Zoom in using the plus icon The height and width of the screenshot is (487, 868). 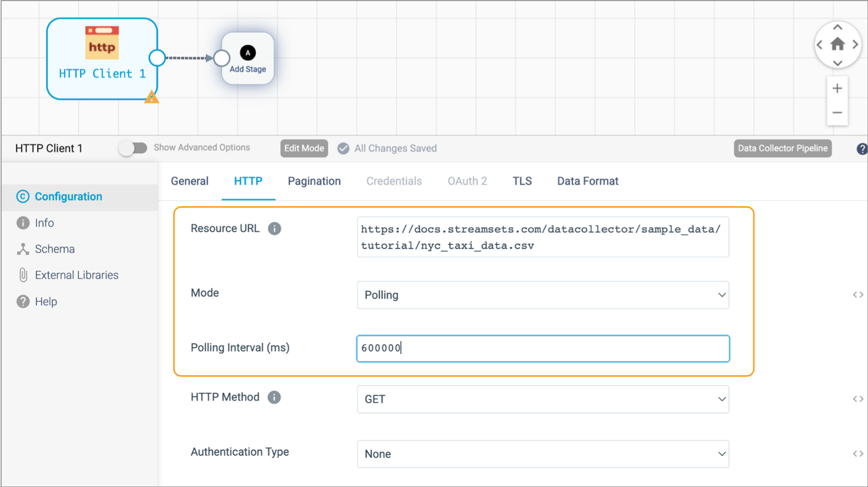point(837,87)
